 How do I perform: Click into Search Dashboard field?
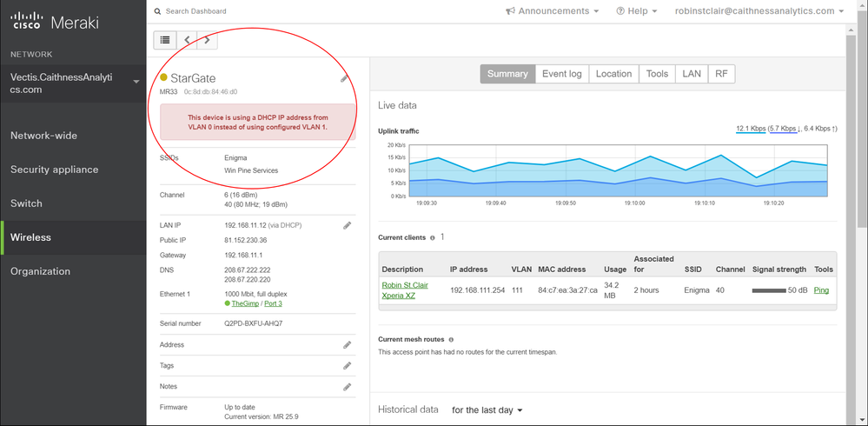[196, 11]
